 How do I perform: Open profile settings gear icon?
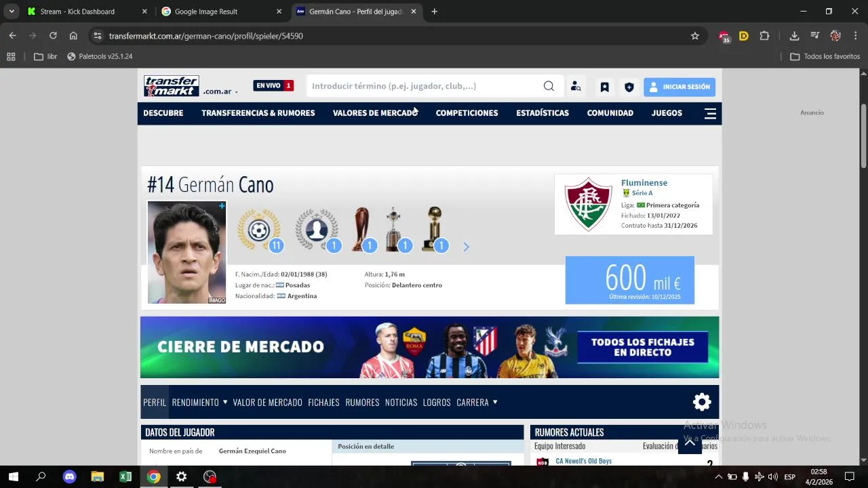click(702, 402)
